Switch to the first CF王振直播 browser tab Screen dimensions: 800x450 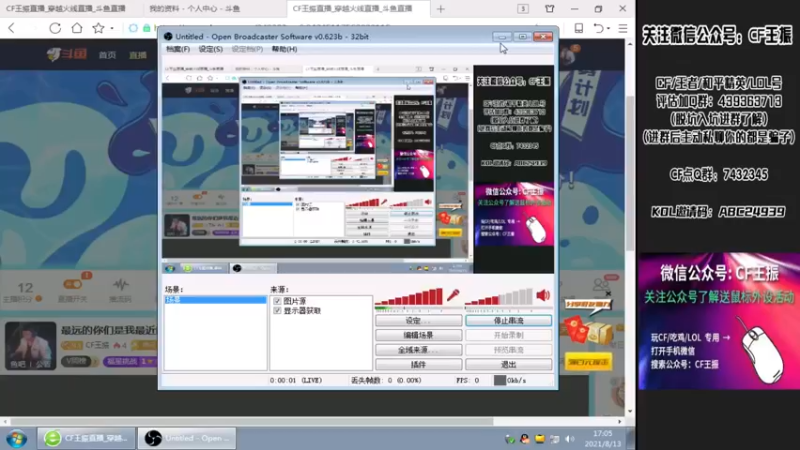coord(66,9)
